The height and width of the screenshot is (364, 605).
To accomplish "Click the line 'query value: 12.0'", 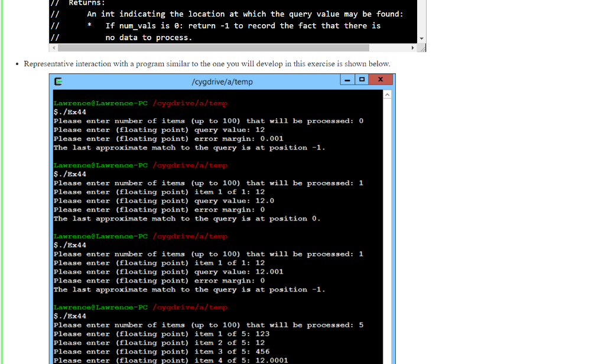I will [164, 201].
